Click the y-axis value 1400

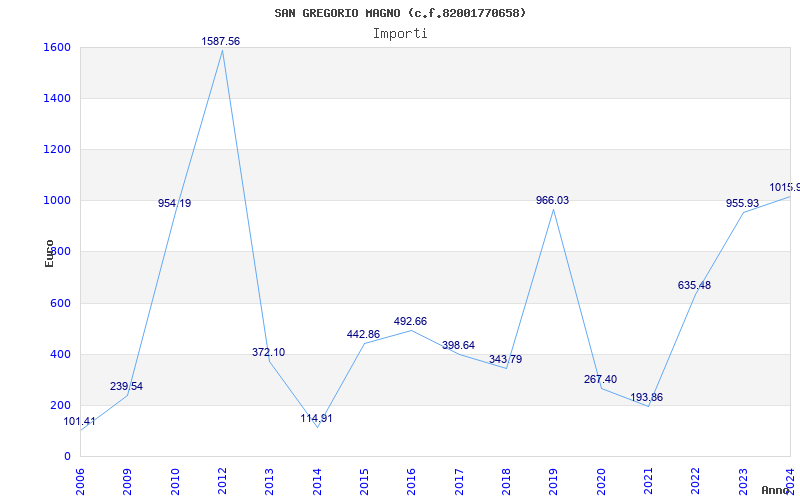click(55, 98)
